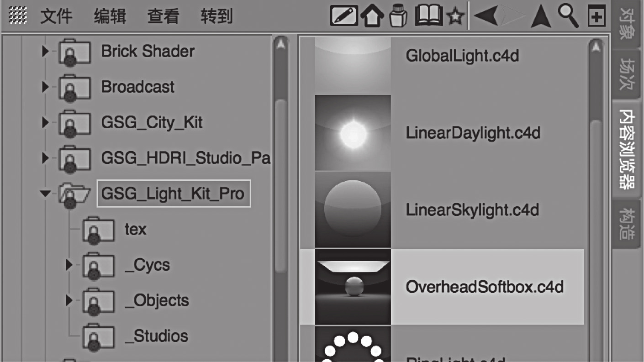
Task: Open the 编辑 menu
Action: click(110, 16)
